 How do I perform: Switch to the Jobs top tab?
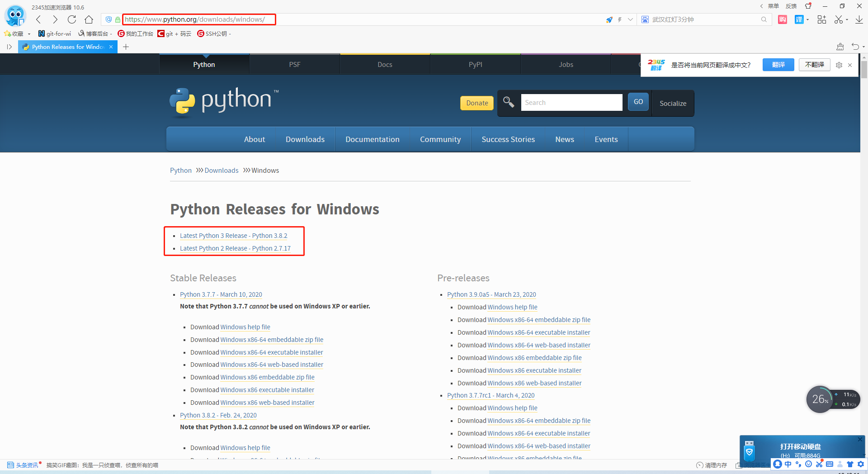pos(566,64)
